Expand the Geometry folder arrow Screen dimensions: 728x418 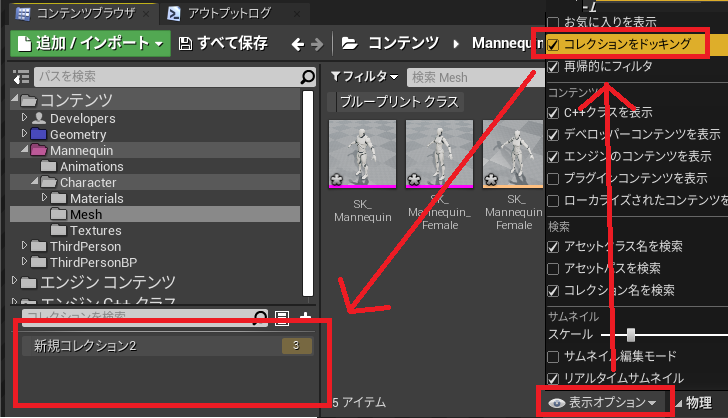point(25,134)
